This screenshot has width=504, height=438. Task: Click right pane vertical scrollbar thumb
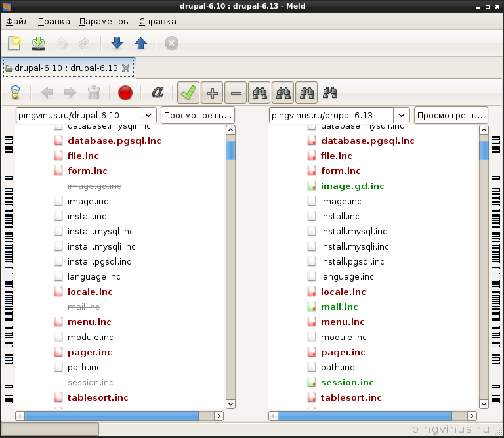click(x=484, y=150)
